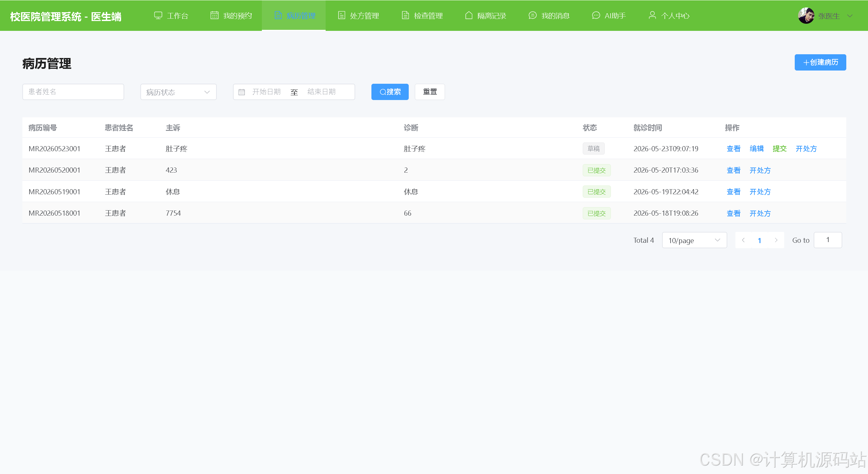Click the document icon beside 检查管理
The height and width of the screenshot is (474, 868).
point(405,16)
